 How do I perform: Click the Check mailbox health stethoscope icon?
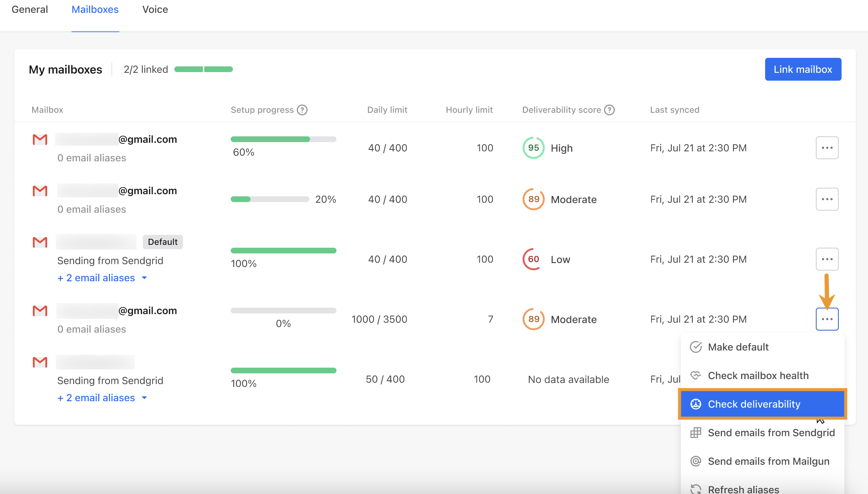click(696, 375)
